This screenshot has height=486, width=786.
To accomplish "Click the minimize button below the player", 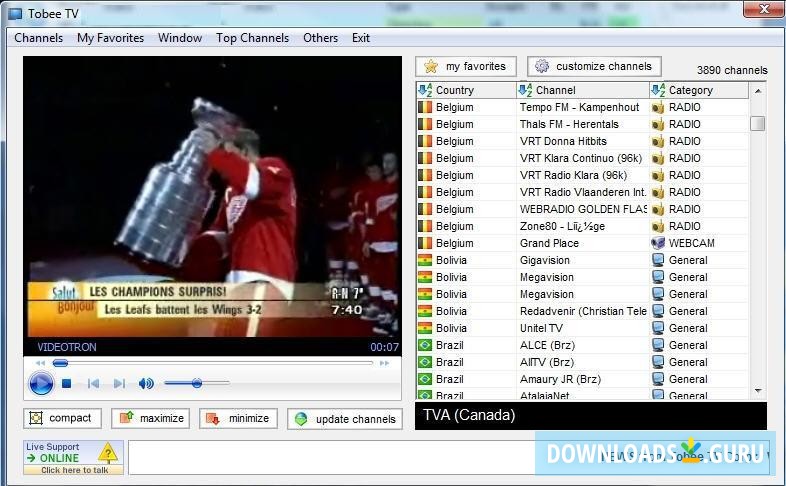I will [x=238, y=418].
